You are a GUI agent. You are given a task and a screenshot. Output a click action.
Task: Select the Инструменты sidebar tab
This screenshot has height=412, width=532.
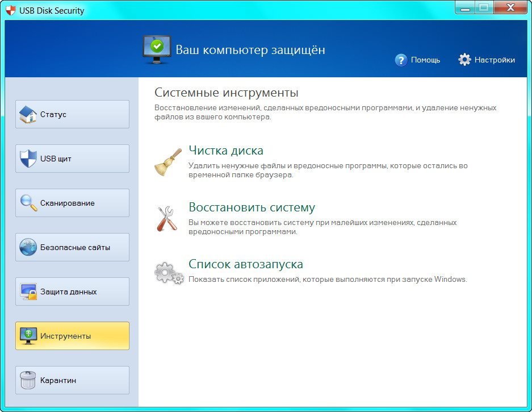(x=72, y=336)
